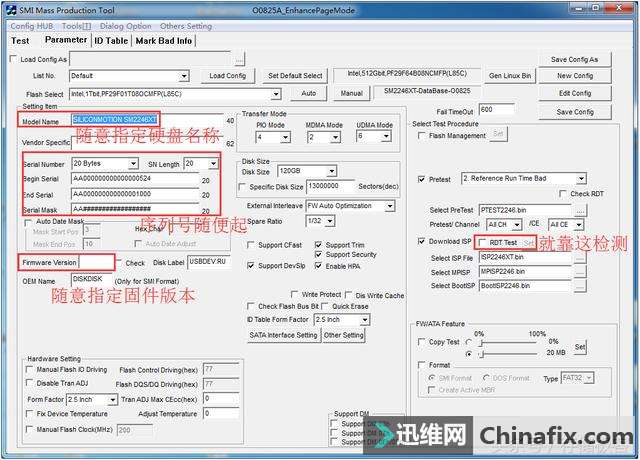Click the Manual button
The height and width of the screenshot is (460, 640).
(x=352, y=93)
